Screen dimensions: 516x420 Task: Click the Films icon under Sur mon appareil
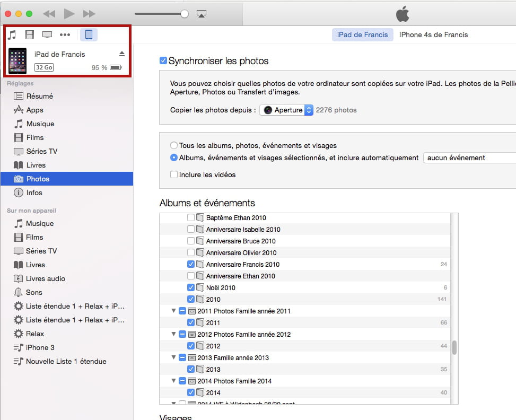click(x=19, y=238)
